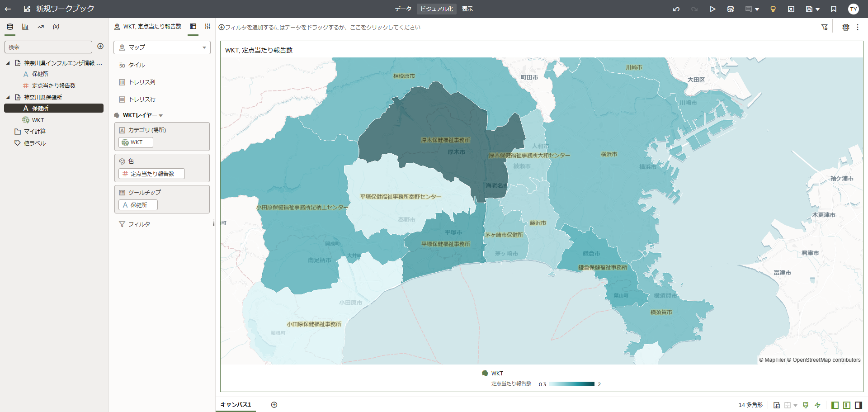Click the undo icon in top toolbar
Viewport: 868px width, 412px height.
click(x=676, y=9)
